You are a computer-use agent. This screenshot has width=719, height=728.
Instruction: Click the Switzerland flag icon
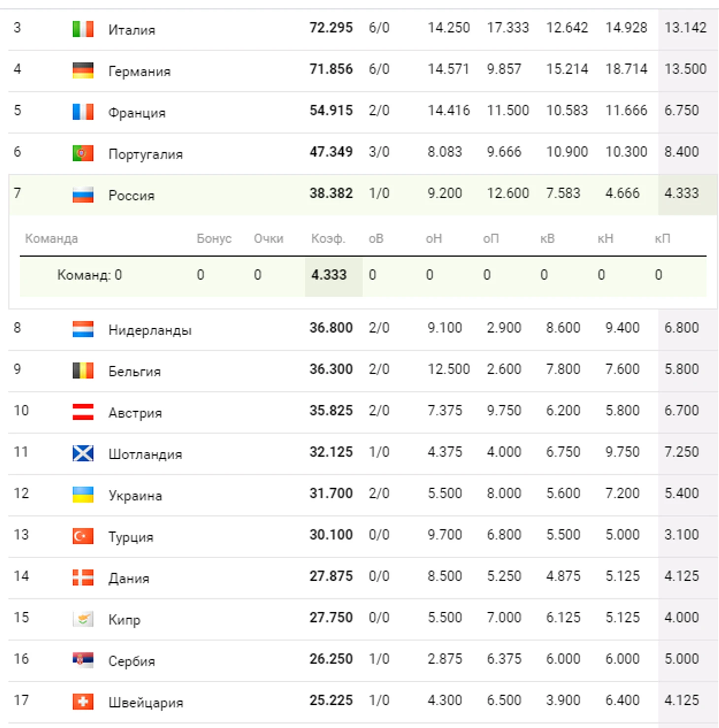[83, 701]
